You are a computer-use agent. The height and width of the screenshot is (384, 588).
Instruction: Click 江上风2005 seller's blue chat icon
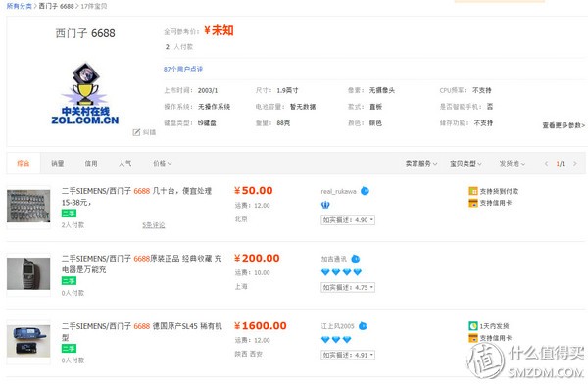363,326
